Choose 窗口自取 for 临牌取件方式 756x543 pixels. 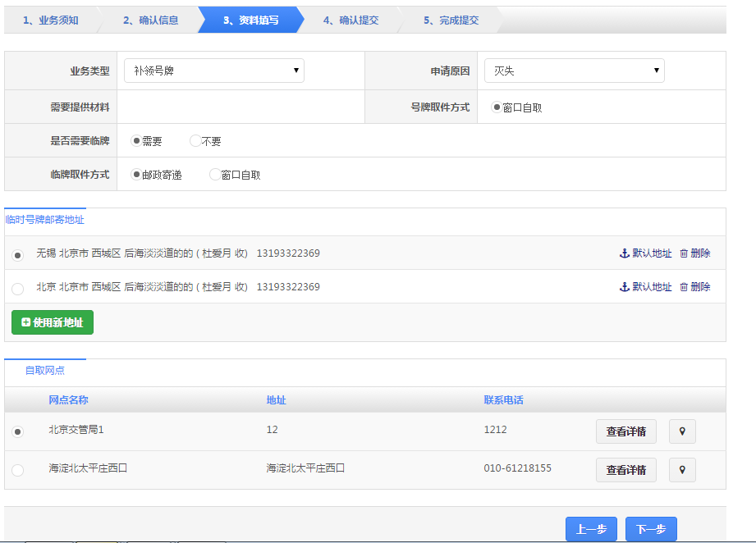click(215, 175)
